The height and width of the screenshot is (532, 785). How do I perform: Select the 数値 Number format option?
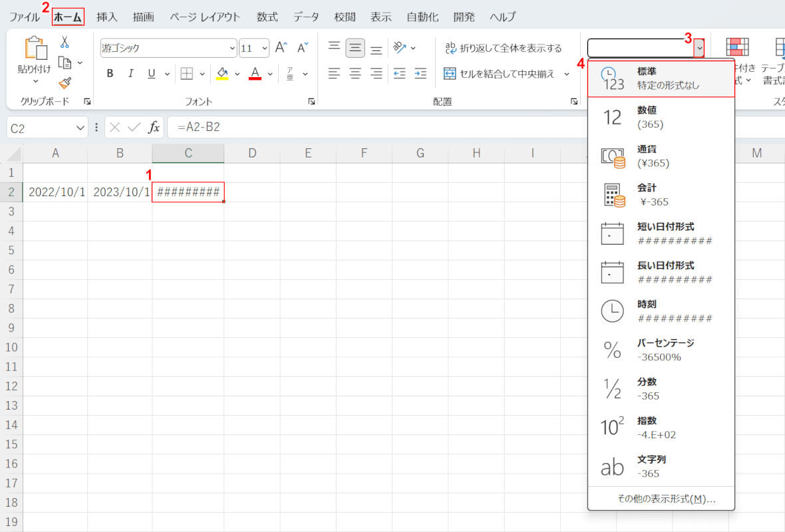point(661,117)
